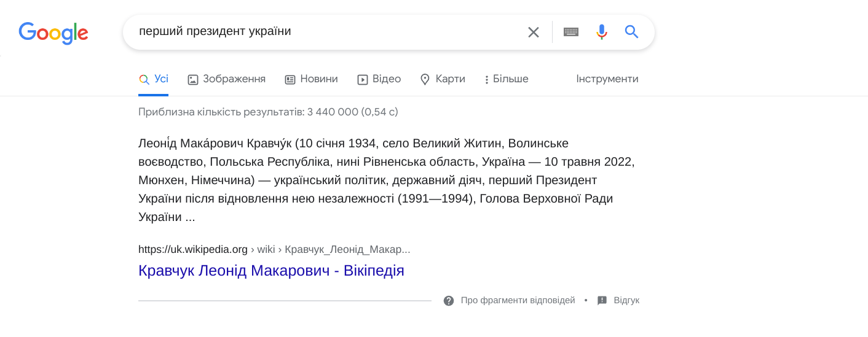Open the Карти tab

click(x=443, y=79)
